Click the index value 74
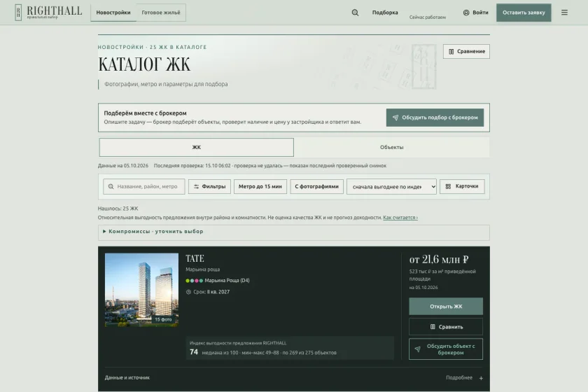The height and width of the screenshot is (392, 588). [194, 352]
